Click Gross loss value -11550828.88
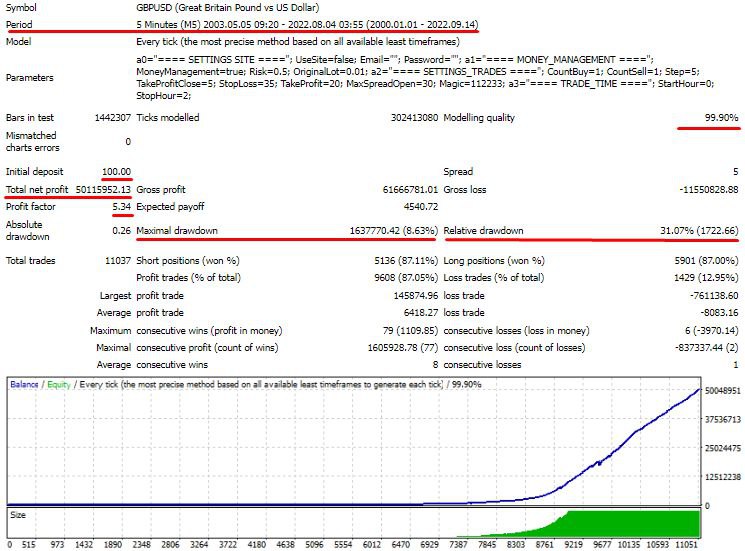The width and height of the screenshot is (745, 551). pyautogui.click(x=708, y=190)
